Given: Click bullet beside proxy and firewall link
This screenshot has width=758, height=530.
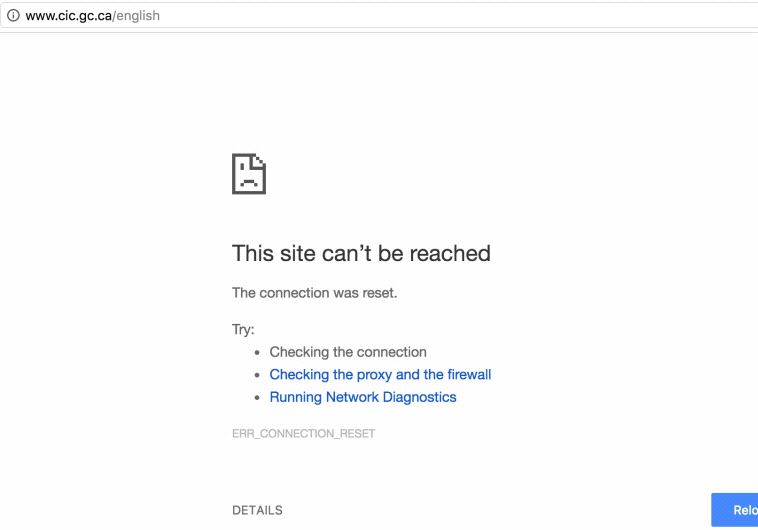Looking at the screenshot, I should [258, 376].
